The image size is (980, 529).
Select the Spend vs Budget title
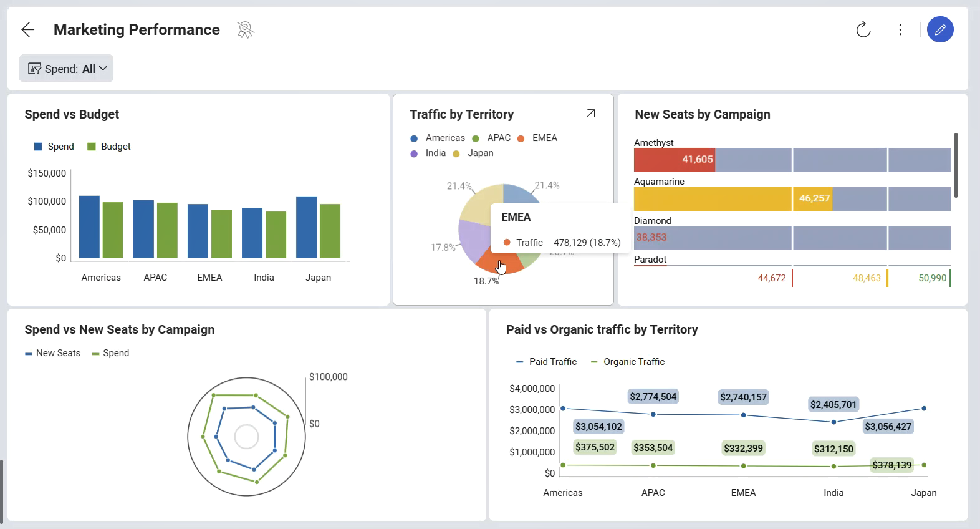point(72,114)
